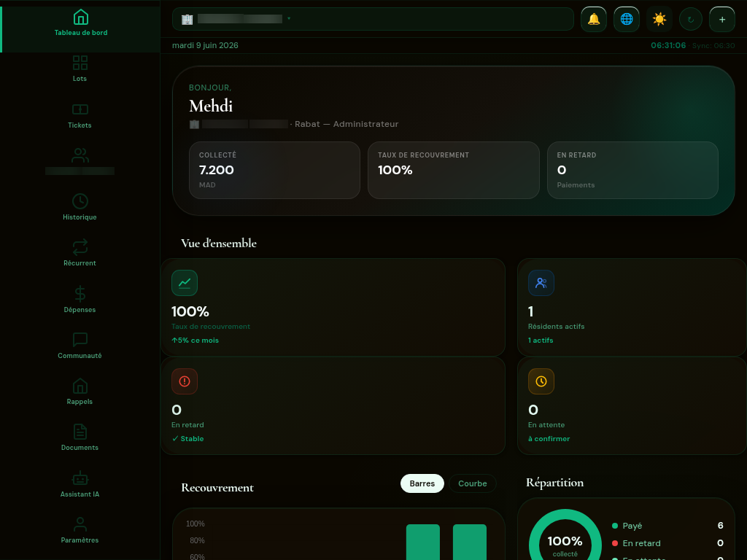Open Lots in the sidebar
747x560 pixels.
pyautogui.click(x=80, y=69)
